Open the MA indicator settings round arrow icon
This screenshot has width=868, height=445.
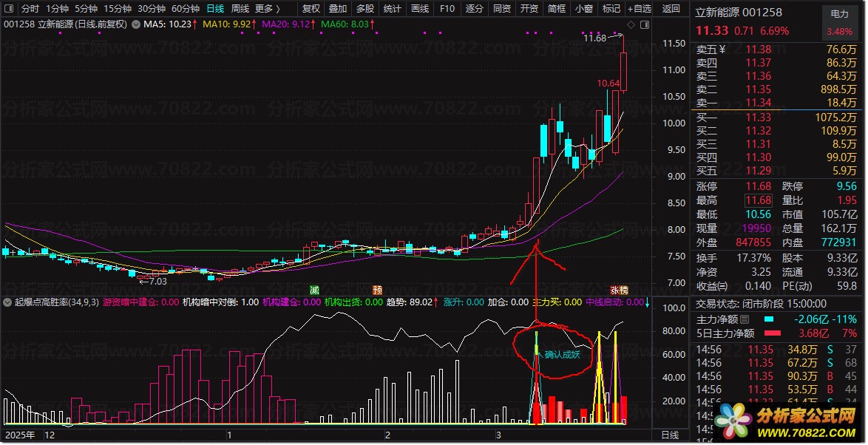(x=135, y=24)
